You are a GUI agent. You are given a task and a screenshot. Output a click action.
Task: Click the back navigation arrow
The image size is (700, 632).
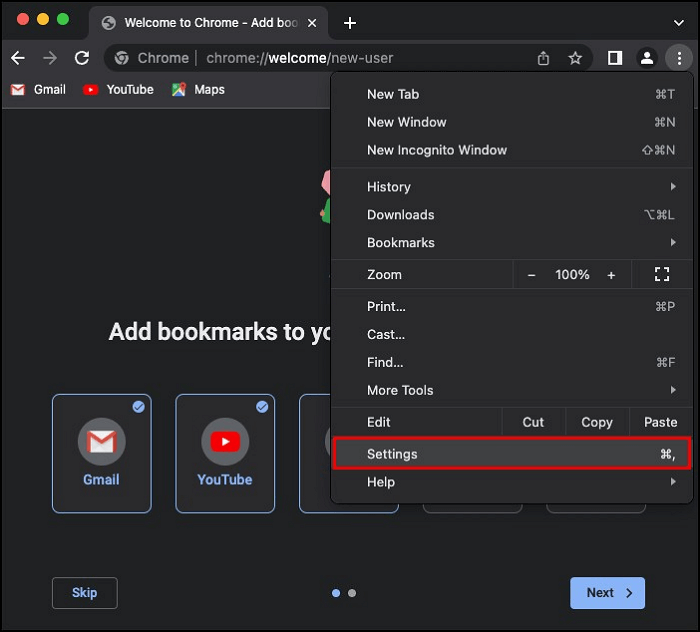[x=18, y=58]
